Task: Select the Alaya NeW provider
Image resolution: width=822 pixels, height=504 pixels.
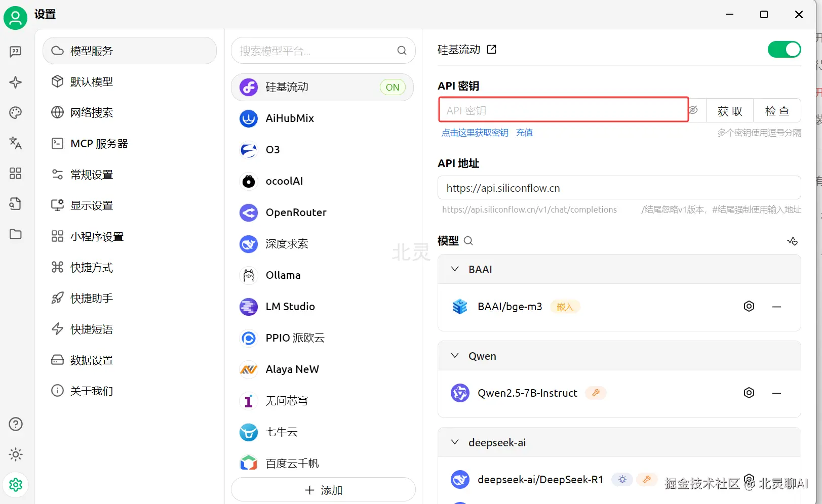Action: coord(322,369)
